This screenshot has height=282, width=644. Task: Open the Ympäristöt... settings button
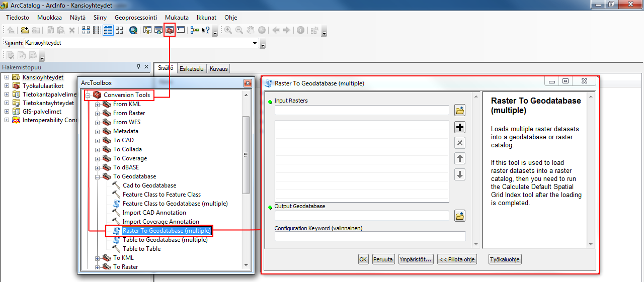[416, 259]
